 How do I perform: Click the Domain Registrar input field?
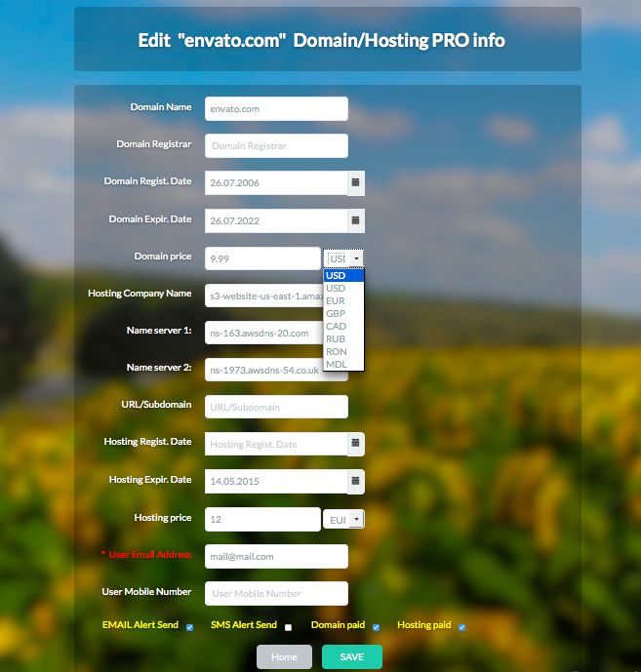[276, 145]
